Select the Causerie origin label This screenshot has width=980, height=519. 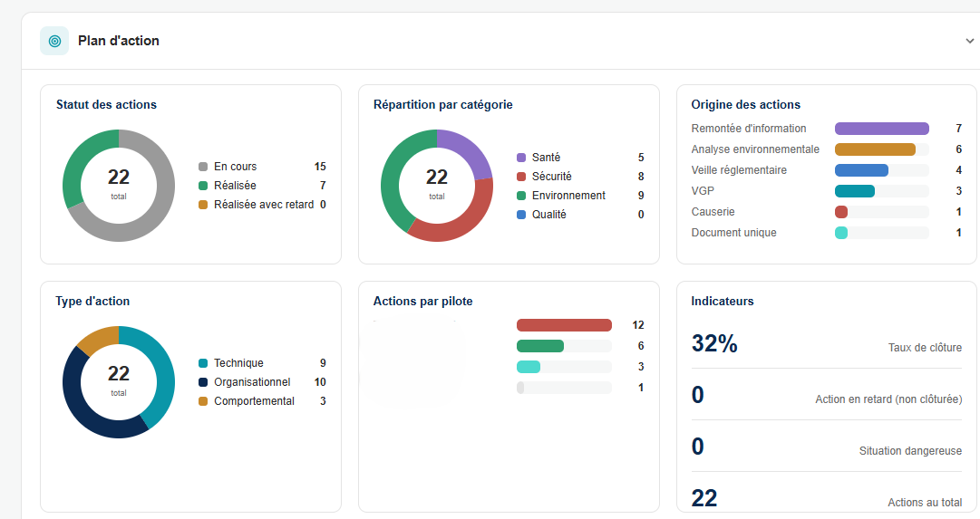(713, 212)
